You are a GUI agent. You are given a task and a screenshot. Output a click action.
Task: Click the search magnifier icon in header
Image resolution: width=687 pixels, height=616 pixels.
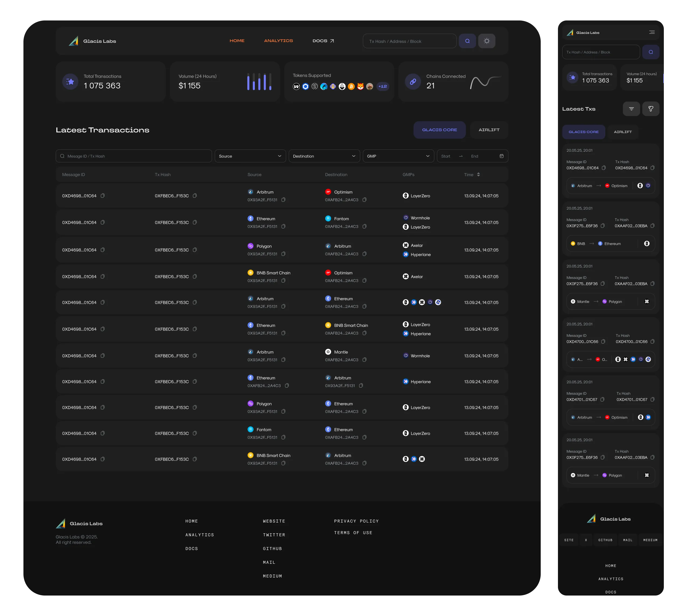coord(467,41)
